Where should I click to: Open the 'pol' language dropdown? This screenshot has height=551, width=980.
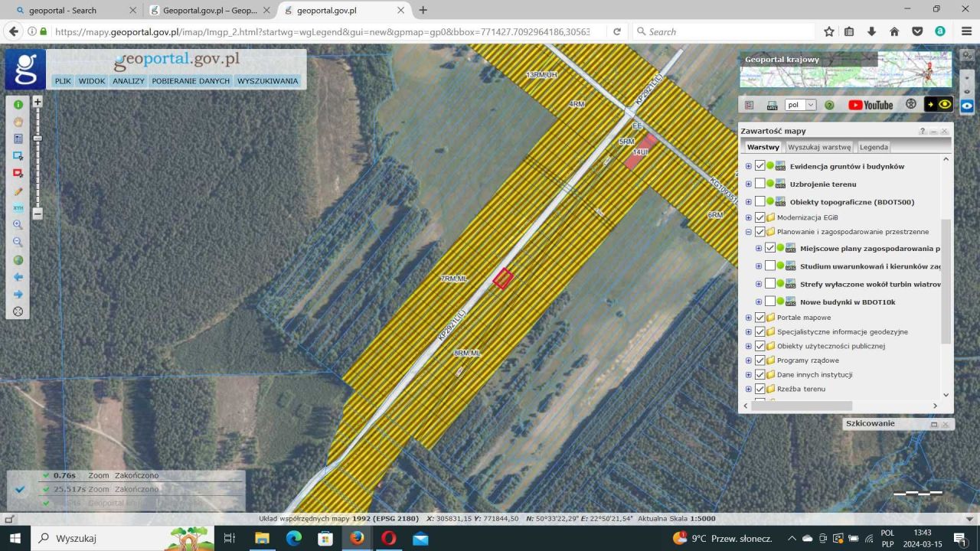801,105
